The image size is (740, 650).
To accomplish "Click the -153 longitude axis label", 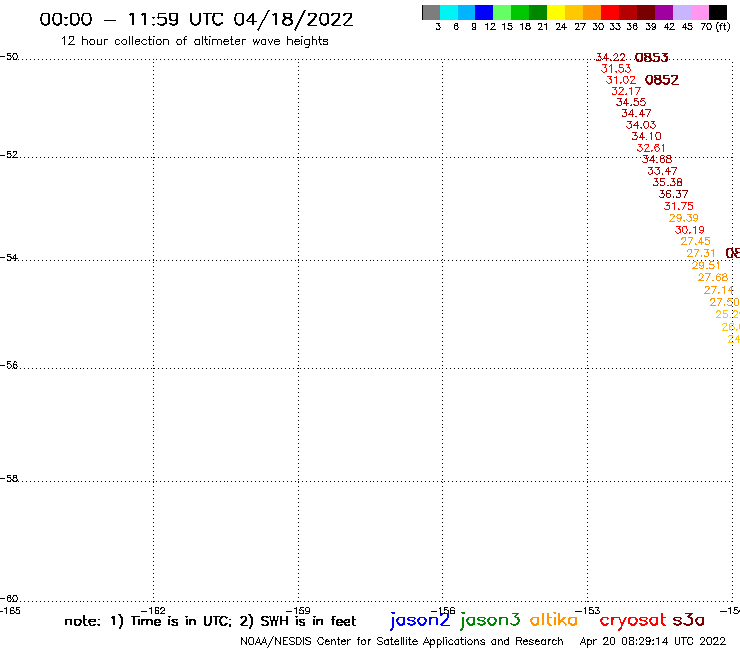I will pos(588,611).
